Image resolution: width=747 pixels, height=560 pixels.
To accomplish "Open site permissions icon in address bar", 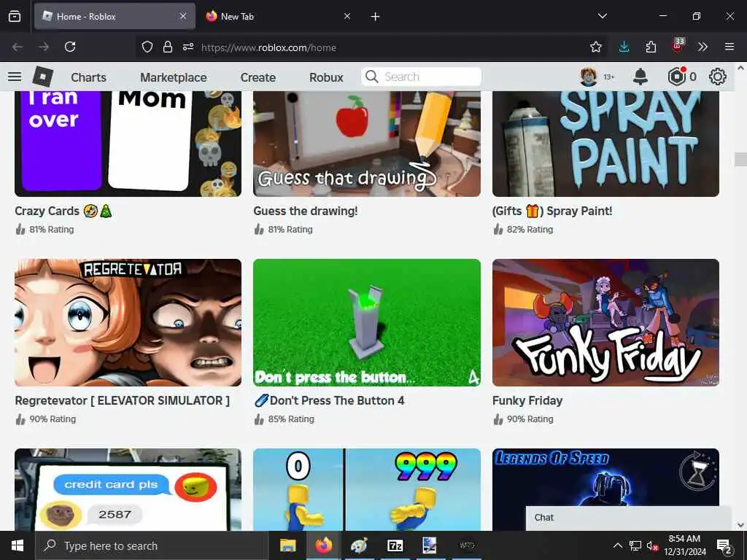I will pos(188,47).
